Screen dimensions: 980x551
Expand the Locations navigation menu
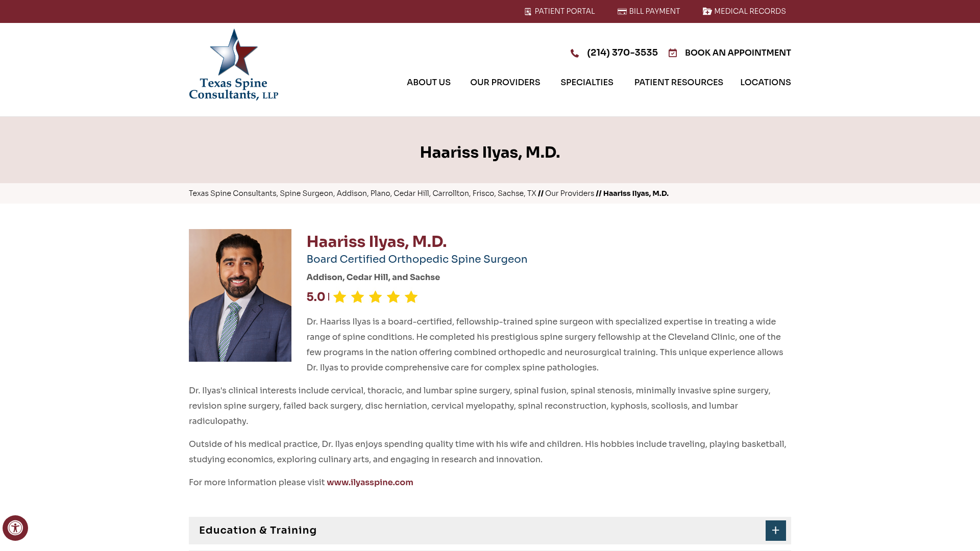765,82
